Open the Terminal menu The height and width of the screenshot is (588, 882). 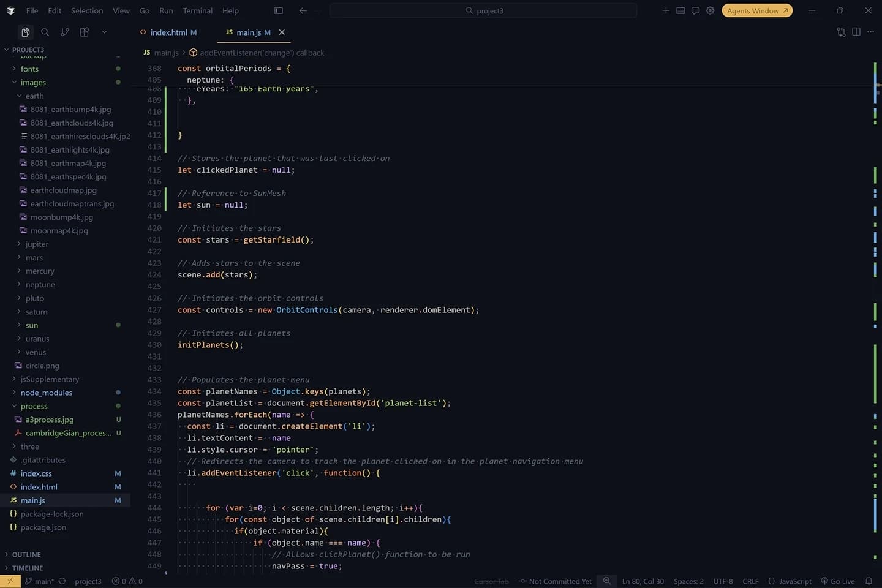point(198,10)
